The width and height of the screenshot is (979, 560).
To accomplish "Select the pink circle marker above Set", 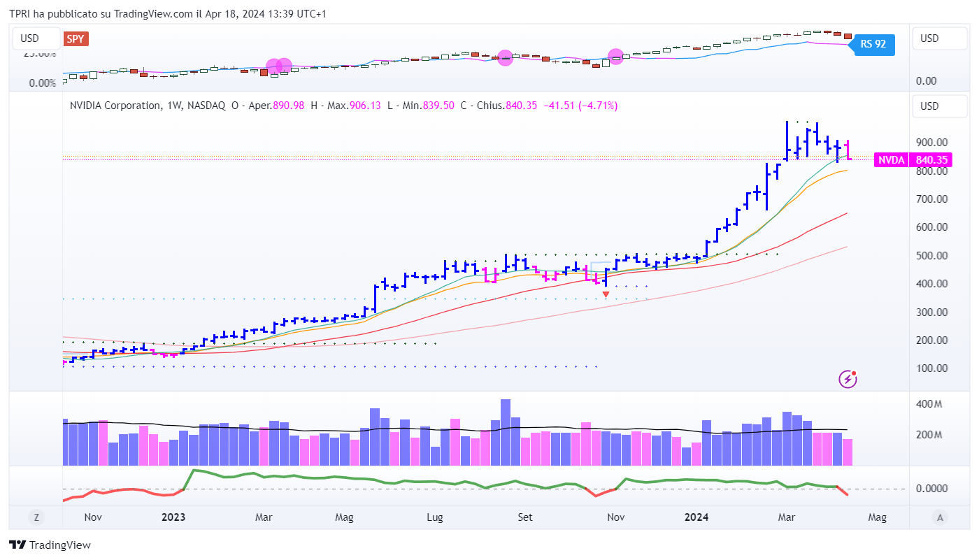I will coord(506,58).
